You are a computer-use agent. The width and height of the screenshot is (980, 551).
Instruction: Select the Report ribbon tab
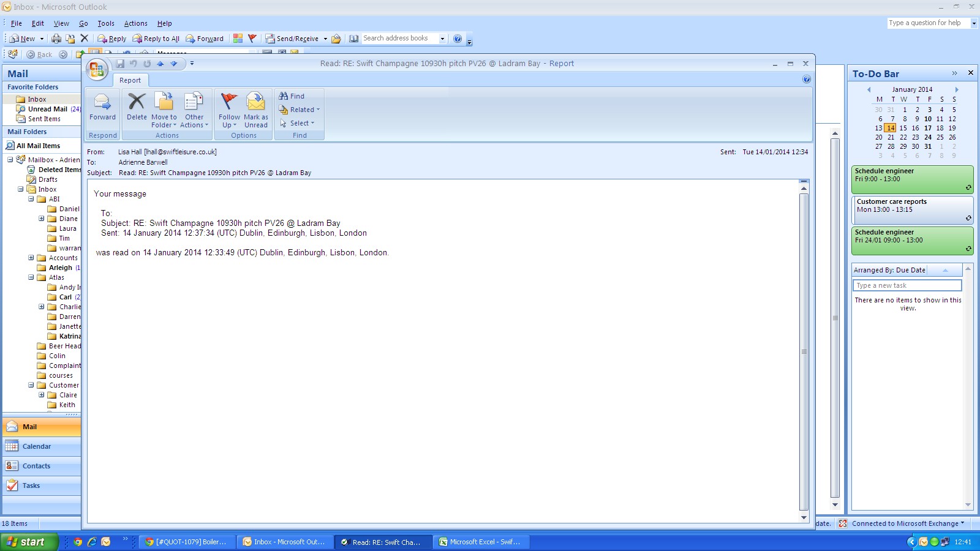click(130, 80)
